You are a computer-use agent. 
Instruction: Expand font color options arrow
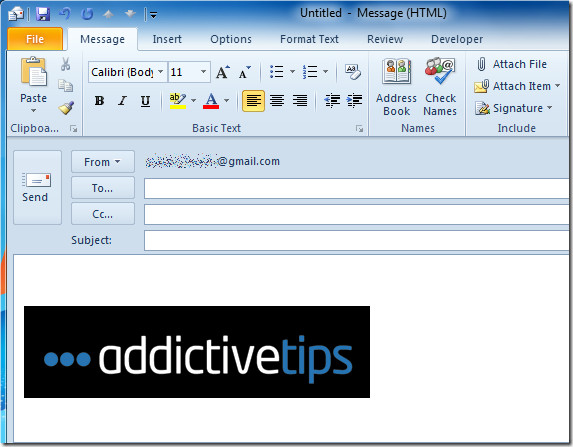tap(226, 101)
